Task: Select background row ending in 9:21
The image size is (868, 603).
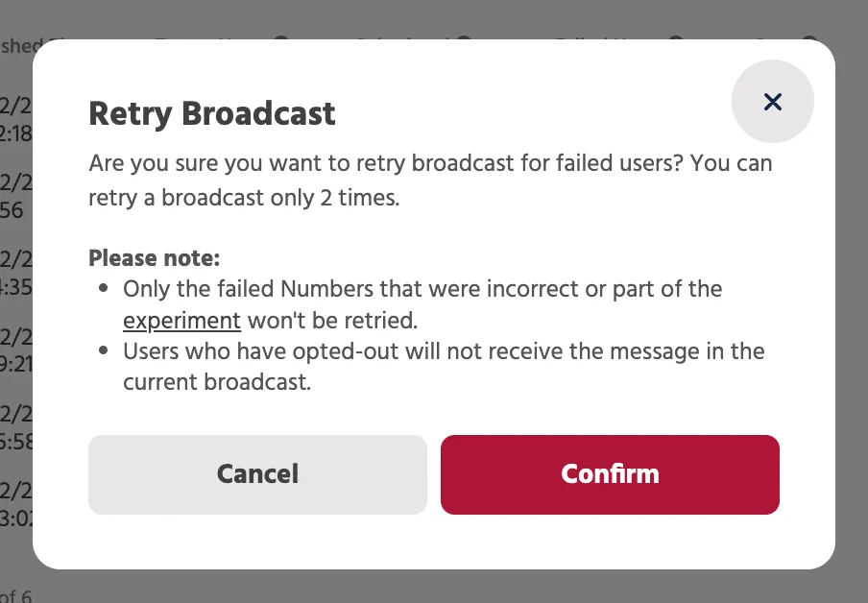Action: 16,350
